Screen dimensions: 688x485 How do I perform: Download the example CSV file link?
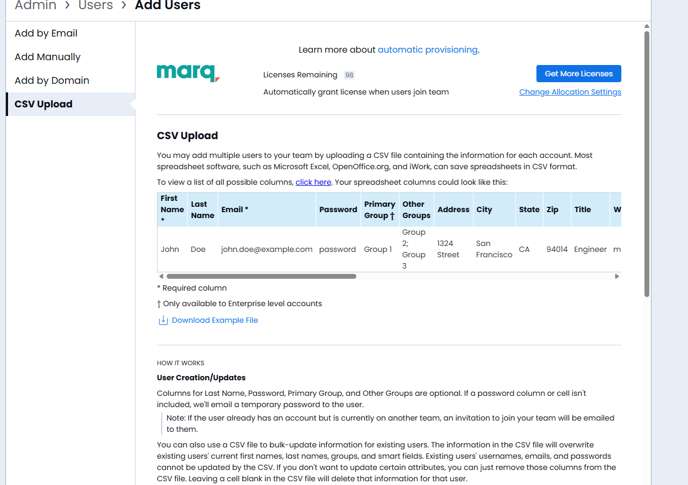pos(215,320)
